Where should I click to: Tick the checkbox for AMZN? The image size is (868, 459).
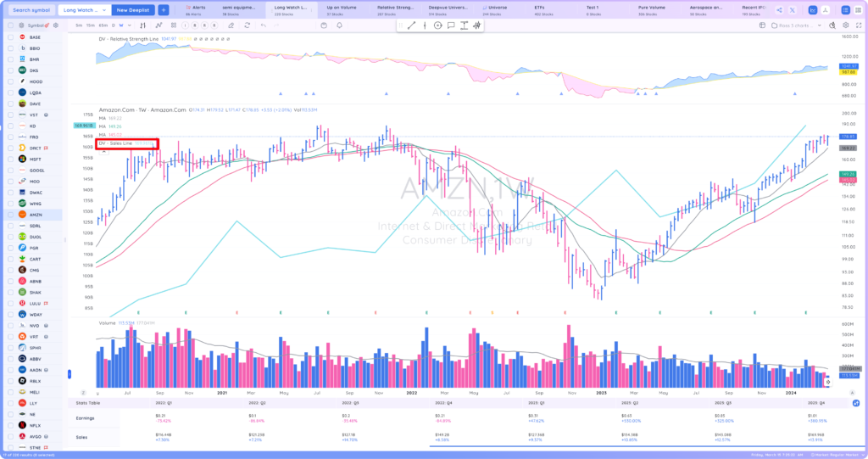click(10, 215)
